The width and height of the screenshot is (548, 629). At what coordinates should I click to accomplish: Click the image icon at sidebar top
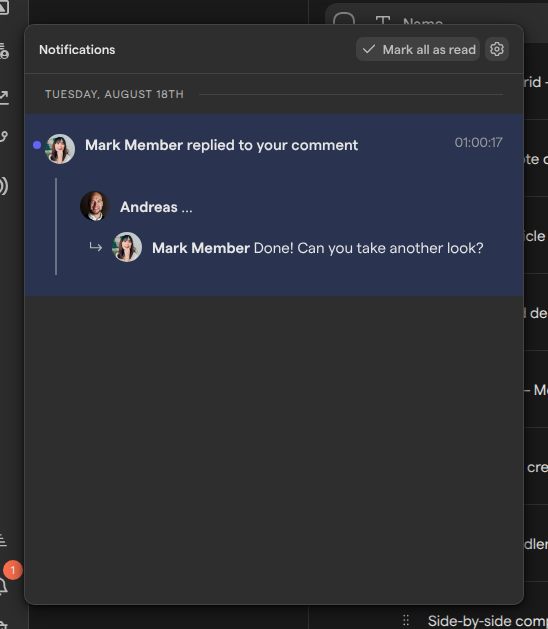pyautogui.click(x=4, y=8)
